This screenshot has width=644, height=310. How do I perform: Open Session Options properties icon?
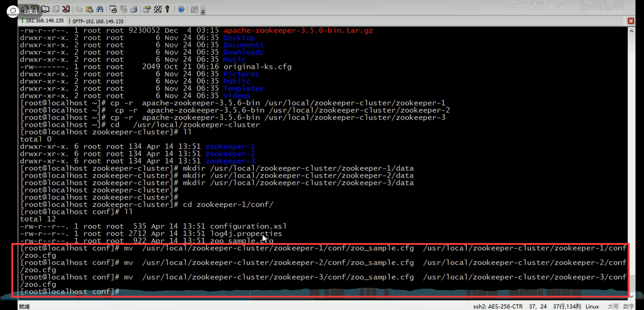147,9
